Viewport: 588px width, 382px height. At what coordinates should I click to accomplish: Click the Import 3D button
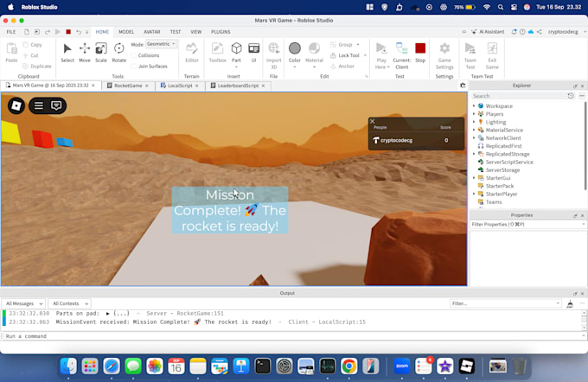(x=274, y=55)
